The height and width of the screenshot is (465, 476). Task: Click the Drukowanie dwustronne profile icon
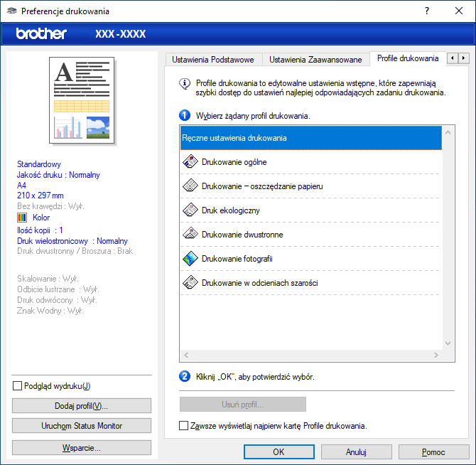pyautogui.click(x=190, y=234)
